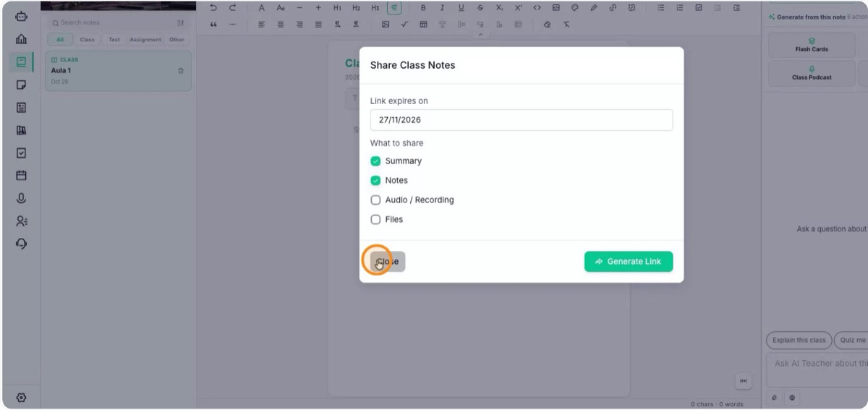Insert a table into the note
The width and height of the screenshot is (868, 410).
[x=423, y=24]
